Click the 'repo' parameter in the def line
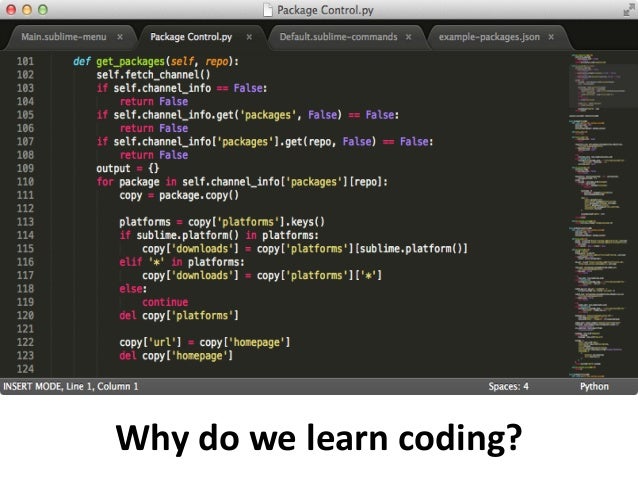638x479 pixels. coord(217,62)
